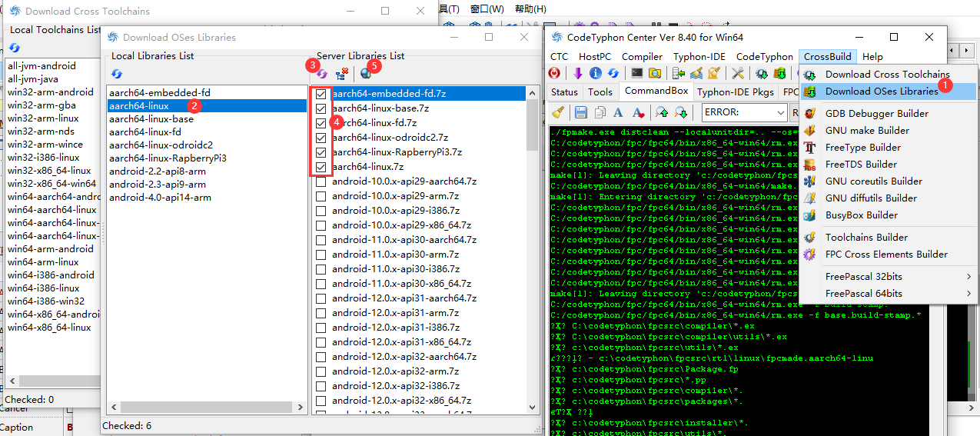The width and height of the screenshot is (980, 436).
Task: Open the CTC menu
Action: click(559, 56)
